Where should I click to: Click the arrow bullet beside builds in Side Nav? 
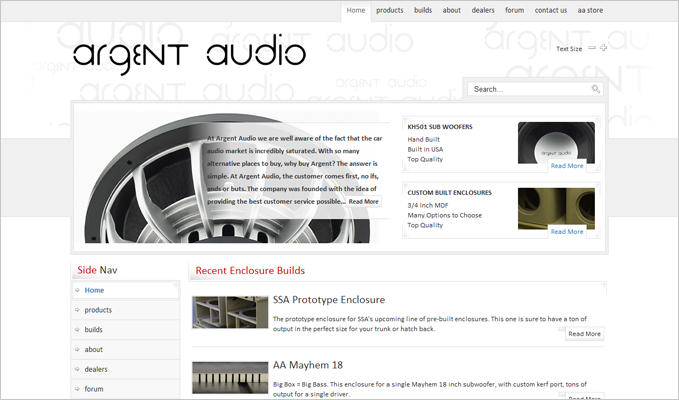[77, 329]
